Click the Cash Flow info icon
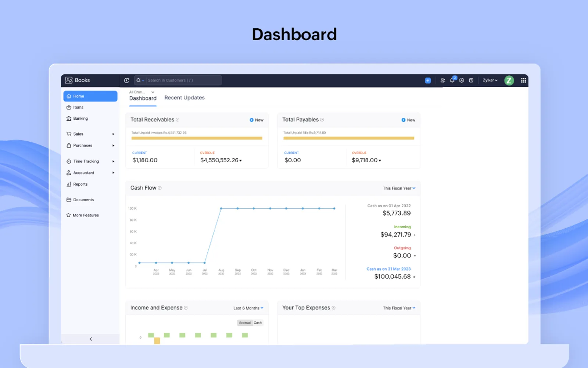This screenshot has height=368, width=588. [x=159, y=188]
